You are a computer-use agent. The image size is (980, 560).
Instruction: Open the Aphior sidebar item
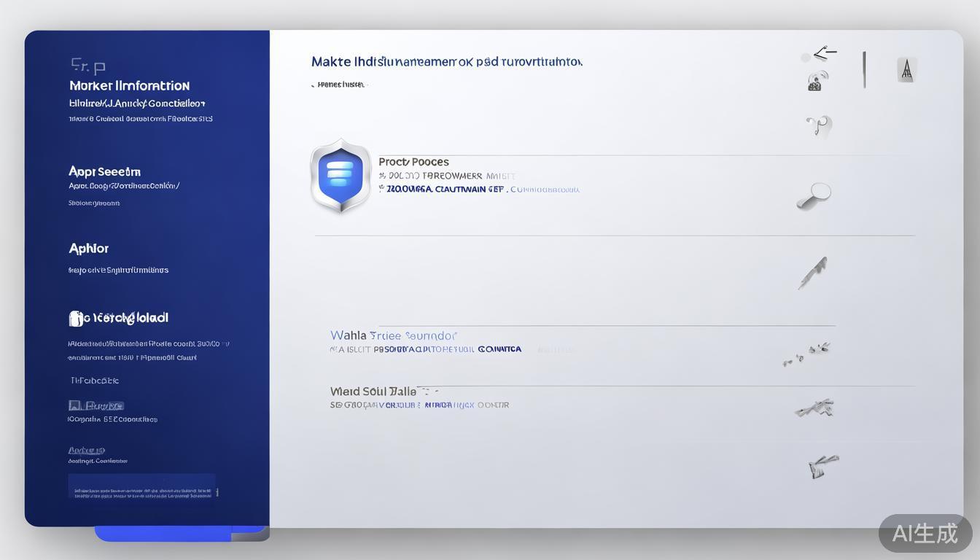coord(88,249)
